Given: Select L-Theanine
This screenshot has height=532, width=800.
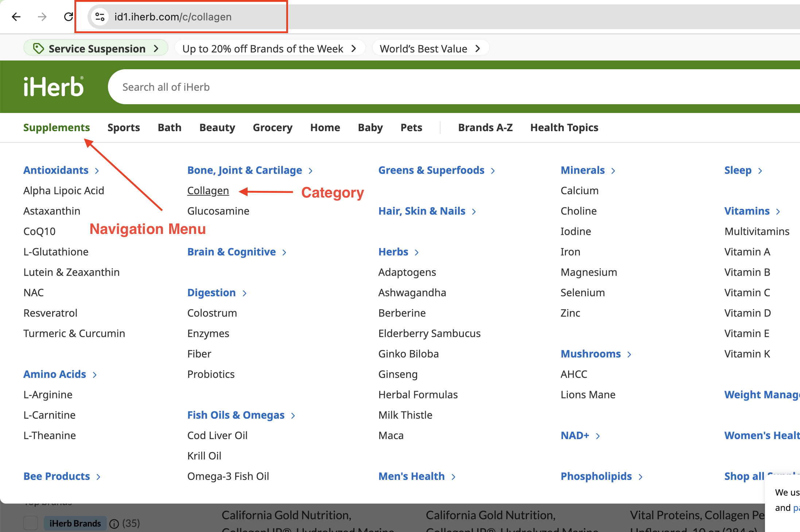Looking at the screenshot, I should (50, 435).
